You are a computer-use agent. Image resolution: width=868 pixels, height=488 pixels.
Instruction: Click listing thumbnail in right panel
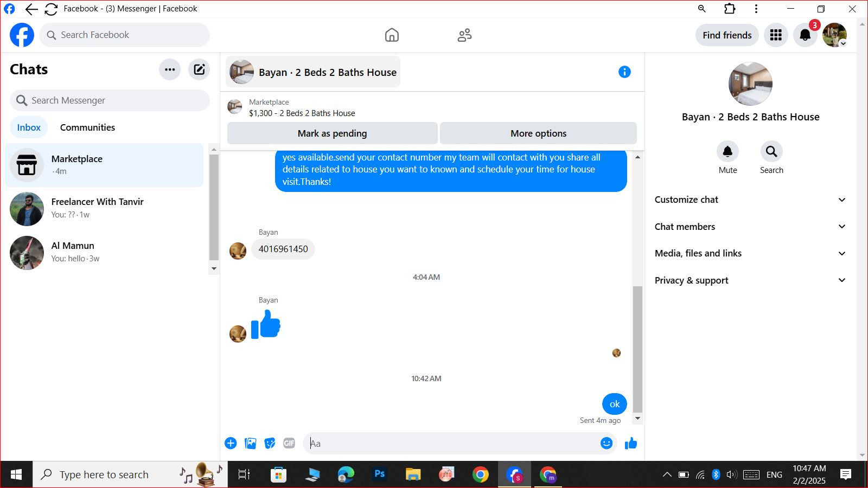point(750,84)
